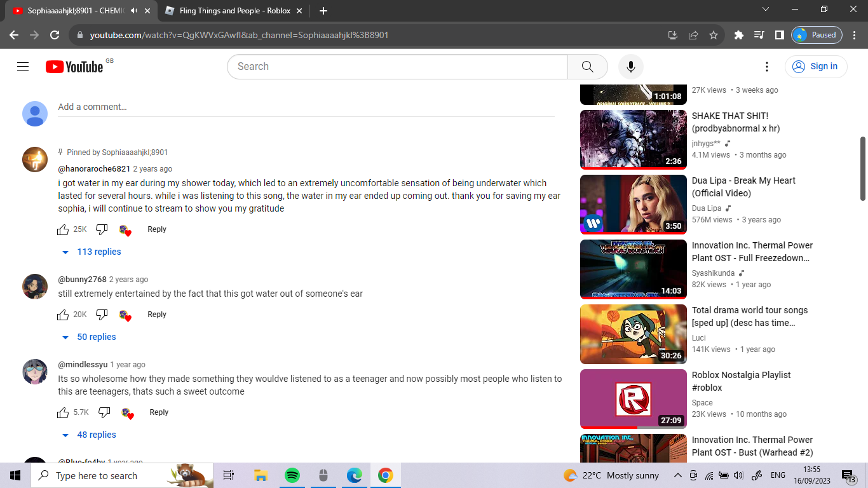Open Roblox Nostalgia Playlist thumbnail

pos(634,398)
